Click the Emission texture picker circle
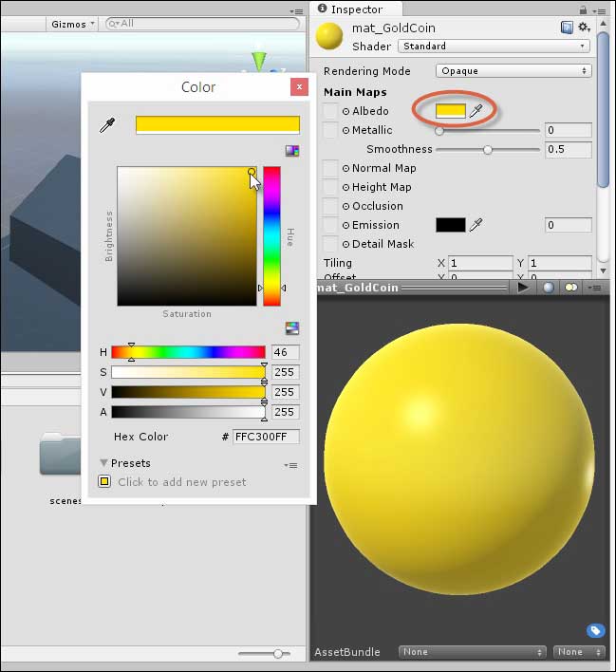616x672 pixels. 345,225
